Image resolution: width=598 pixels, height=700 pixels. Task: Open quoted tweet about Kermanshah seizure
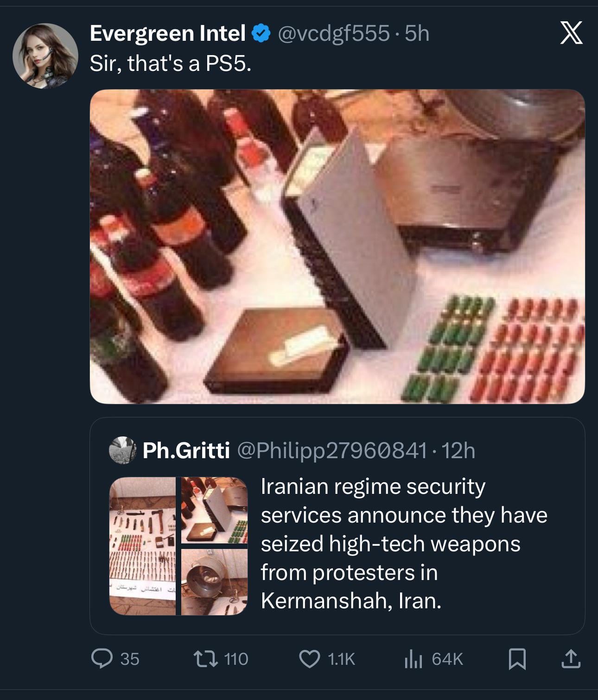point(403,543)
